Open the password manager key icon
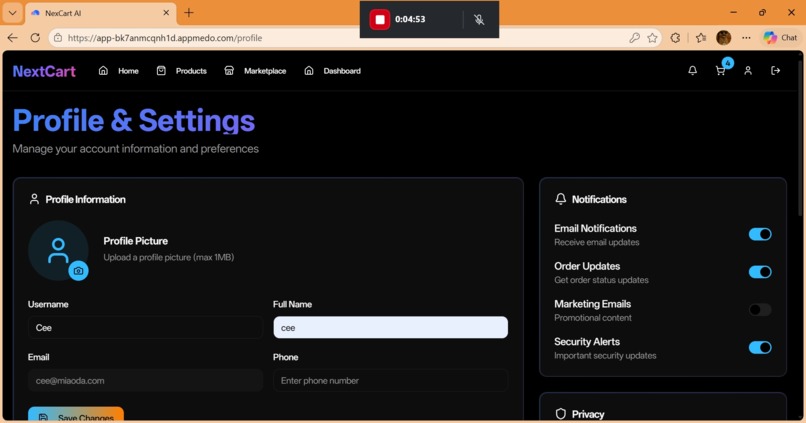The image size is (806, 423). click(x=634, y=38)
